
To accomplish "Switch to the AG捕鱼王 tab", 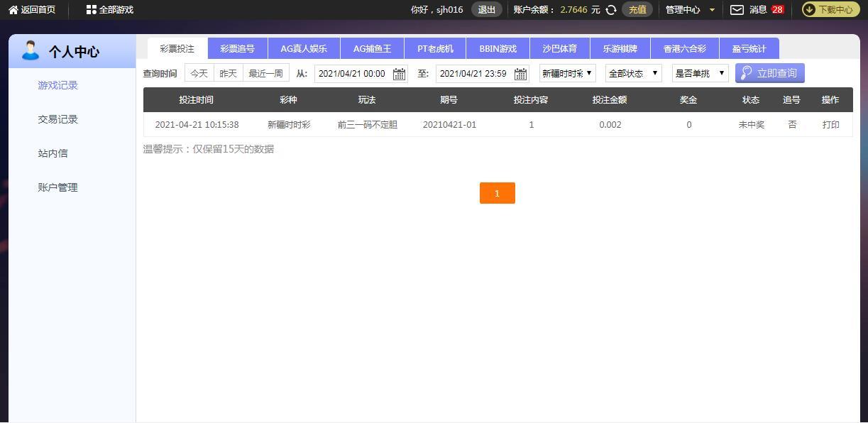I will 372,49.
